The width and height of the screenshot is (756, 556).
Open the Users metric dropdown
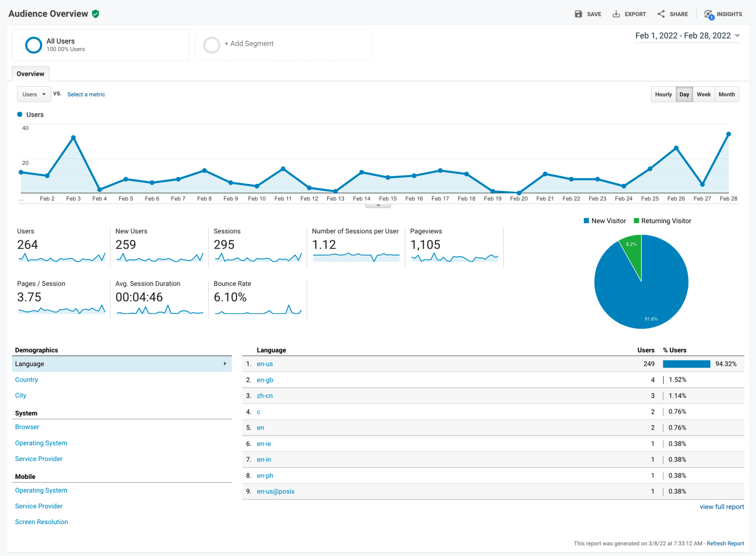tap(34, 94)
